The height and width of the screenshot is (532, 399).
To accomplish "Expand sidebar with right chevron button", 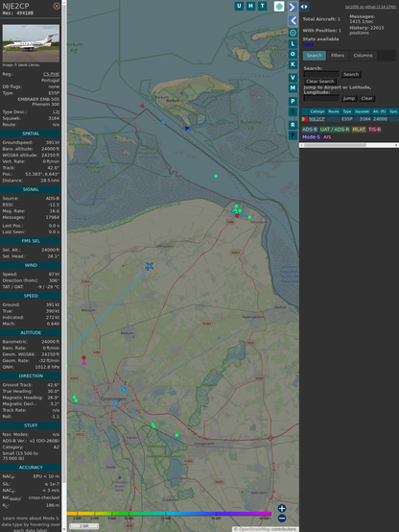I will point(293,7).
